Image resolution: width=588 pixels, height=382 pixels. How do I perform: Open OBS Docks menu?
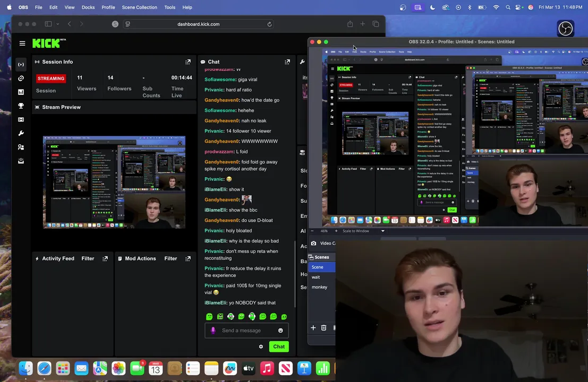pos(88,7)
